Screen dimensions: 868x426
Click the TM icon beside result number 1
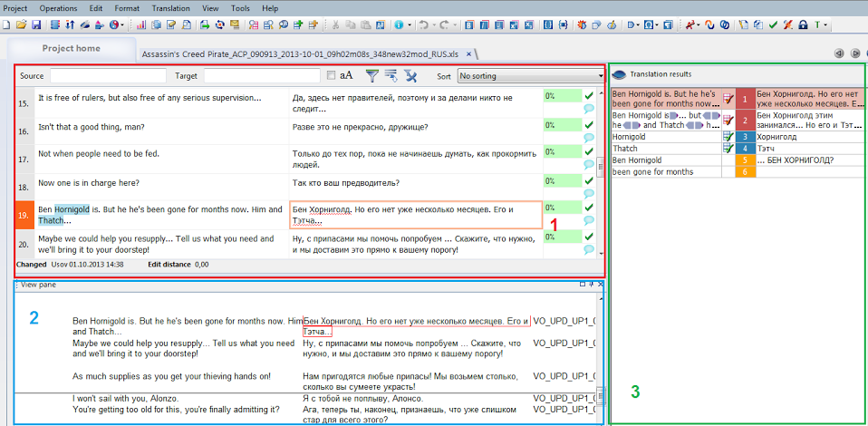(x=728, y=99)
